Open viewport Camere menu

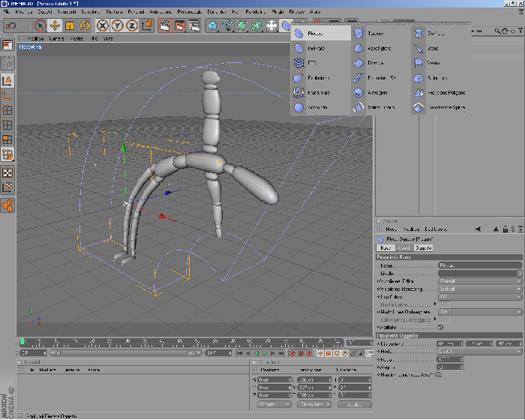(x=56, y=38)
